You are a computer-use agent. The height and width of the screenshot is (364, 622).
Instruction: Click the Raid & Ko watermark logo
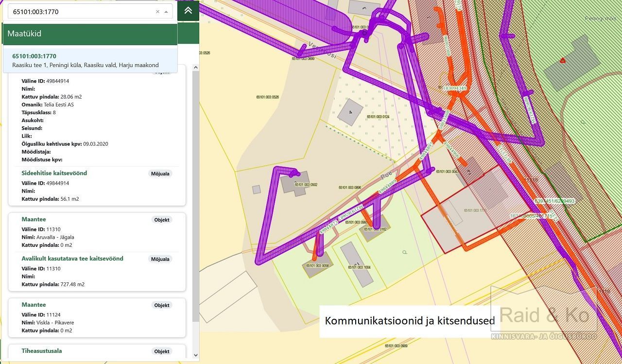coord(543,316)
